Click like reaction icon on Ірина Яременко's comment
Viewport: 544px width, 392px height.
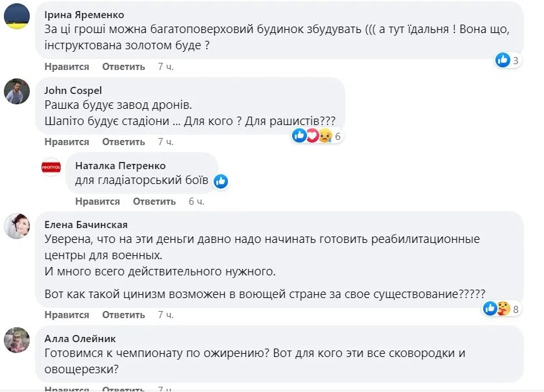coord(503,60)
